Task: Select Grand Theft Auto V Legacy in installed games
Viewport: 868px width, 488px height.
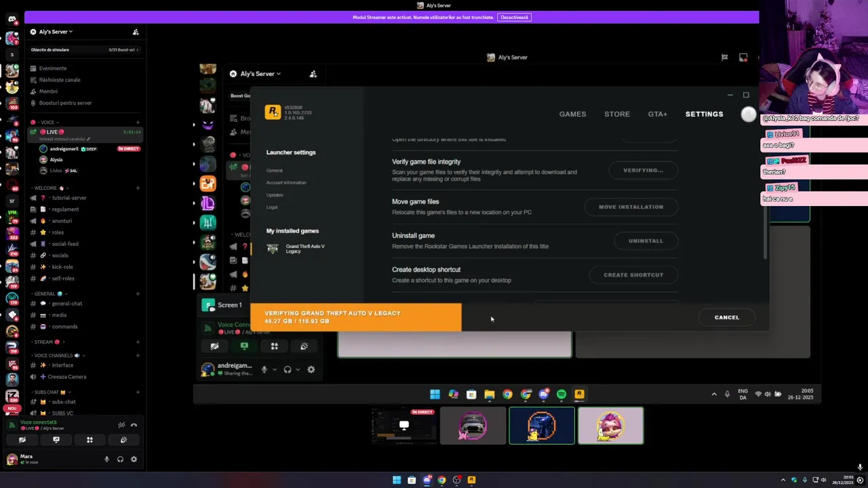Action: coord(296,249)
